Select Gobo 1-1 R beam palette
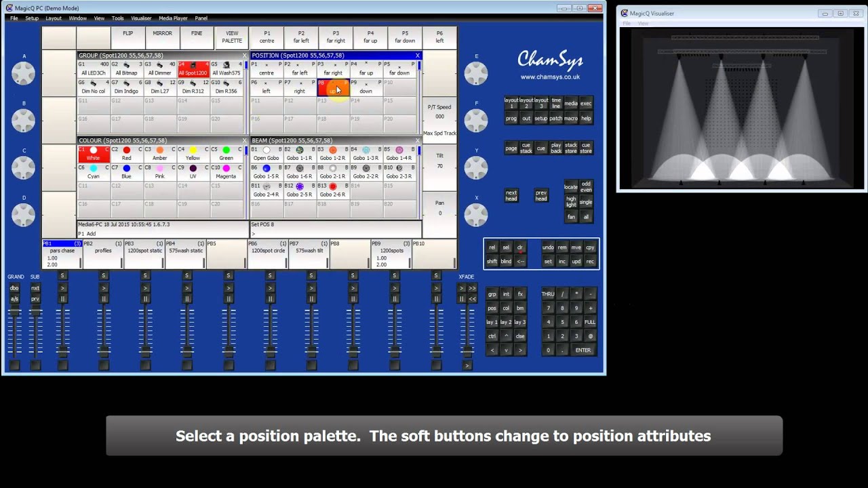The image size is (868, 488). coord(299,154)
